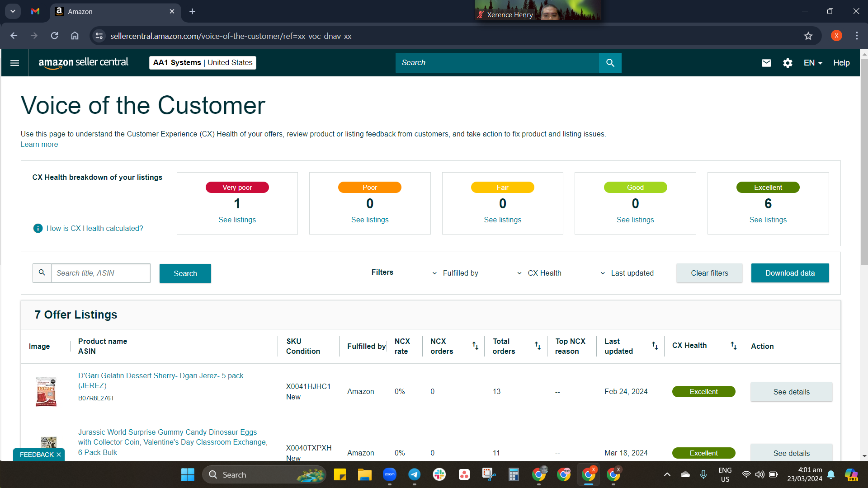Open the Chrome three-dot menu

point(857,36)
